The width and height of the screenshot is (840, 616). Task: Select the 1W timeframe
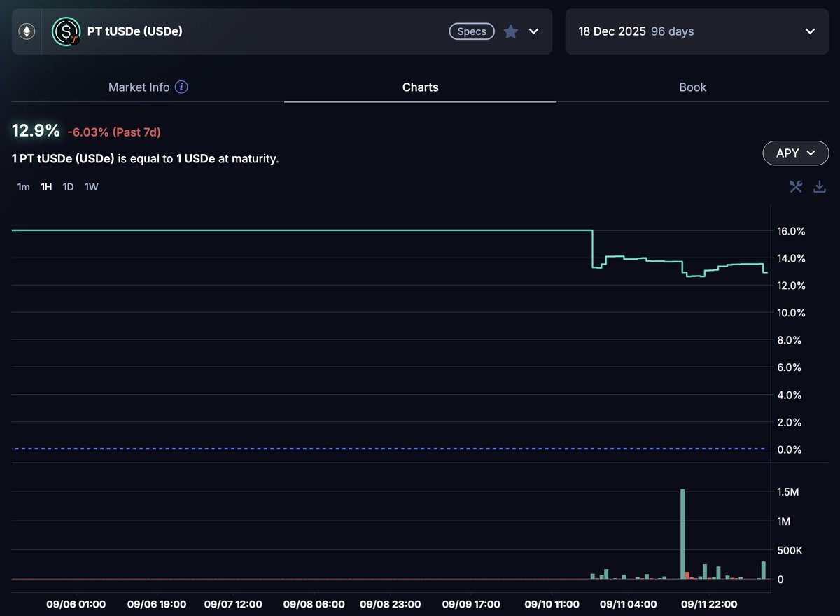click(x=92, y=187)
